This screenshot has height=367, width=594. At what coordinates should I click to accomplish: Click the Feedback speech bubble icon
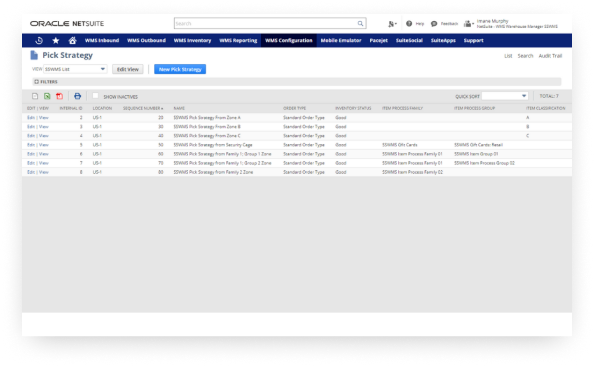pyautogui.click(x=434, y=24)
